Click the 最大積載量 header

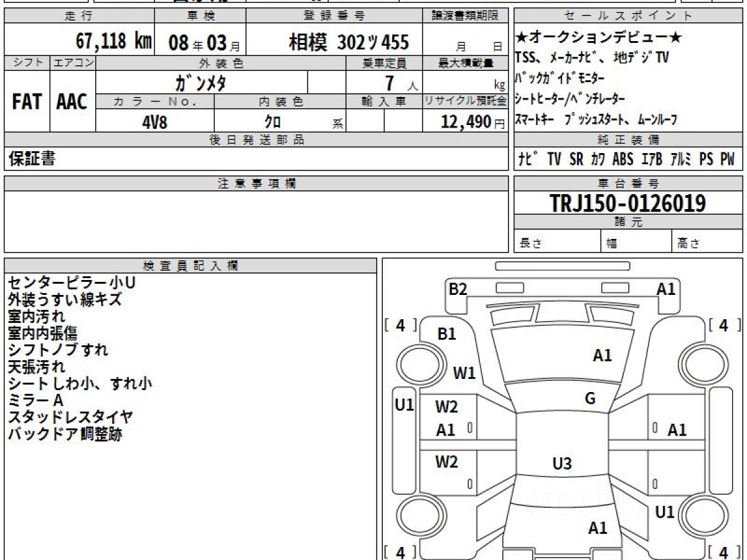click(x=465, y=63)
